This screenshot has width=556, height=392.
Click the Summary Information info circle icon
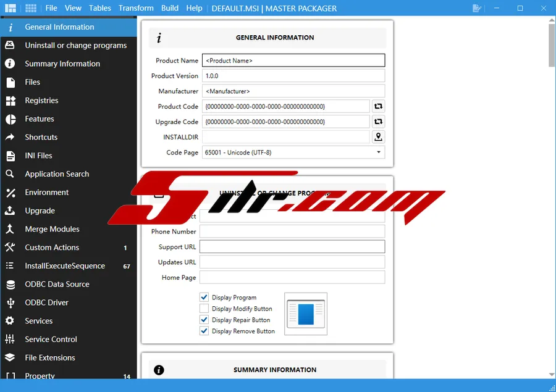click(10, 64)
